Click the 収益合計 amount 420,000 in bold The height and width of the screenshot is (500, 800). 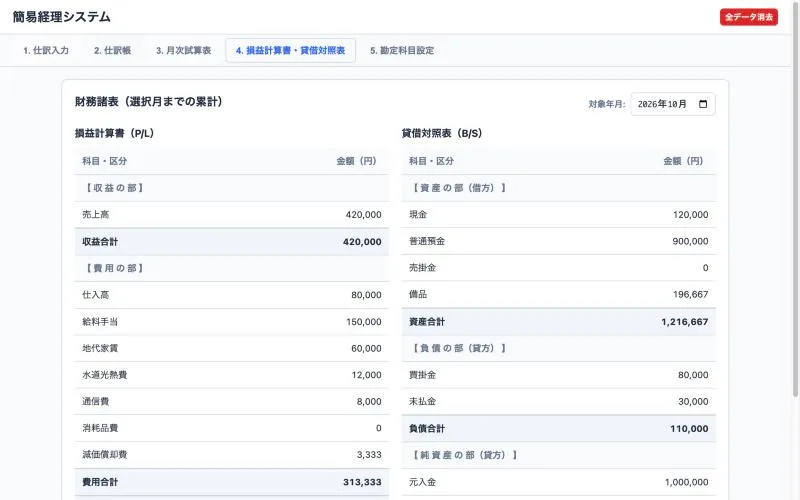click(362, 242)
